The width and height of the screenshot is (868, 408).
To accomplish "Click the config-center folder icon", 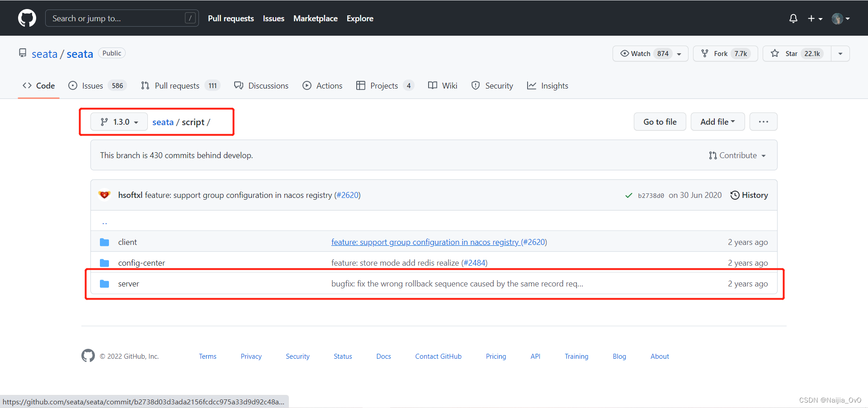I will click(x=104, y=263).
